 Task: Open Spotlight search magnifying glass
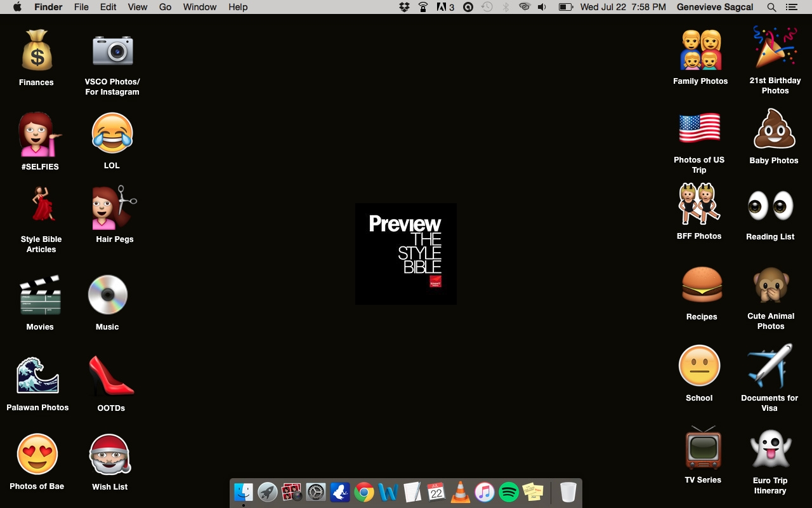click(x=771, y=7)
